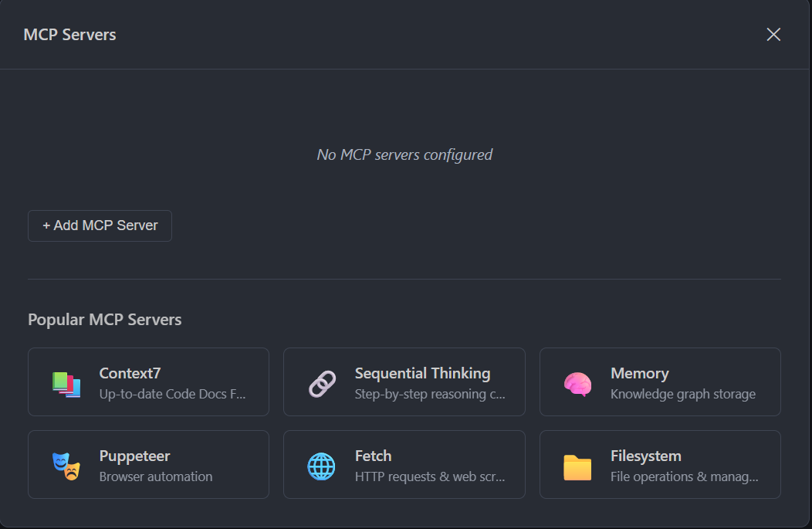This screenshot has height=529, width=812.
Task: Click the Context7 stacked books icon
Action: [x=66, y=384]
